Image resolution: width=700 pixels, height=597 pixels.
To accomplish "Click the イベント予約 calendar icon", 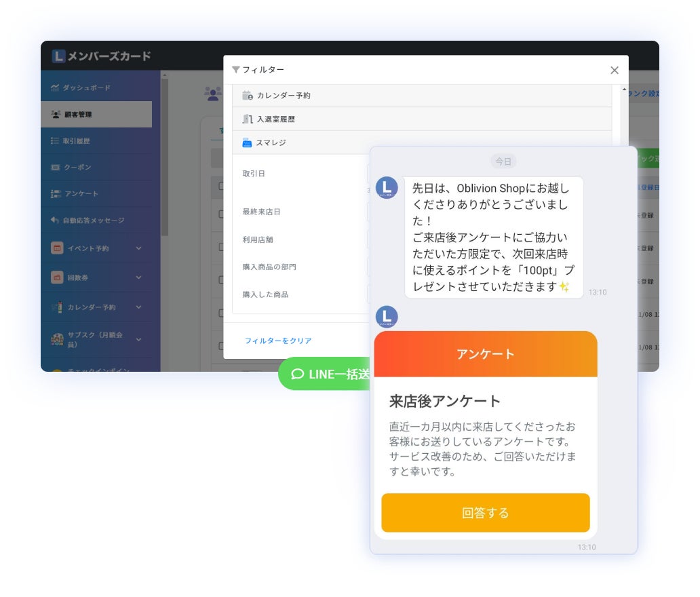I will pos(57,248).
